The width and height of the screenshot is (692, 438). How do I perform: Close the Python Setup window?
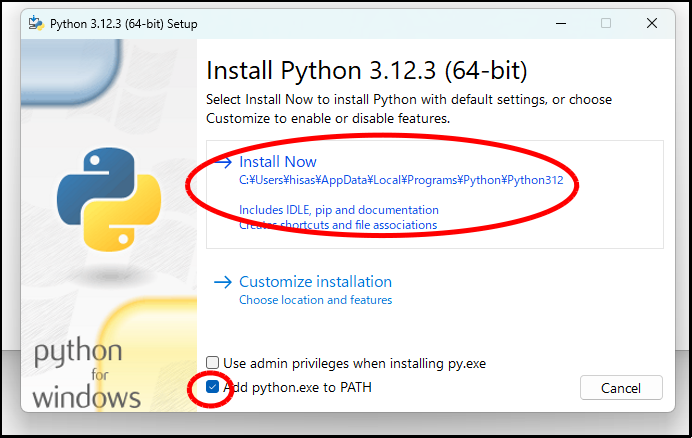652,23
